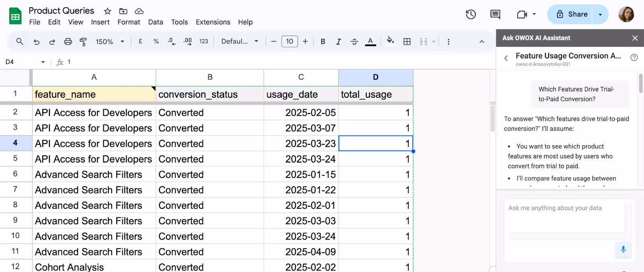
Task: Open the comments panel icon
Action: pyautogui.click(x=495, y=14)
